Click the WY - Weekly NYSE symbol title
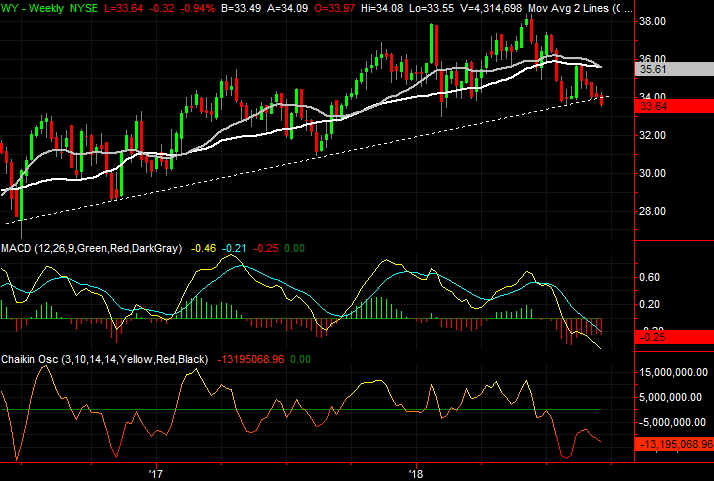 (x=49, y=8)
